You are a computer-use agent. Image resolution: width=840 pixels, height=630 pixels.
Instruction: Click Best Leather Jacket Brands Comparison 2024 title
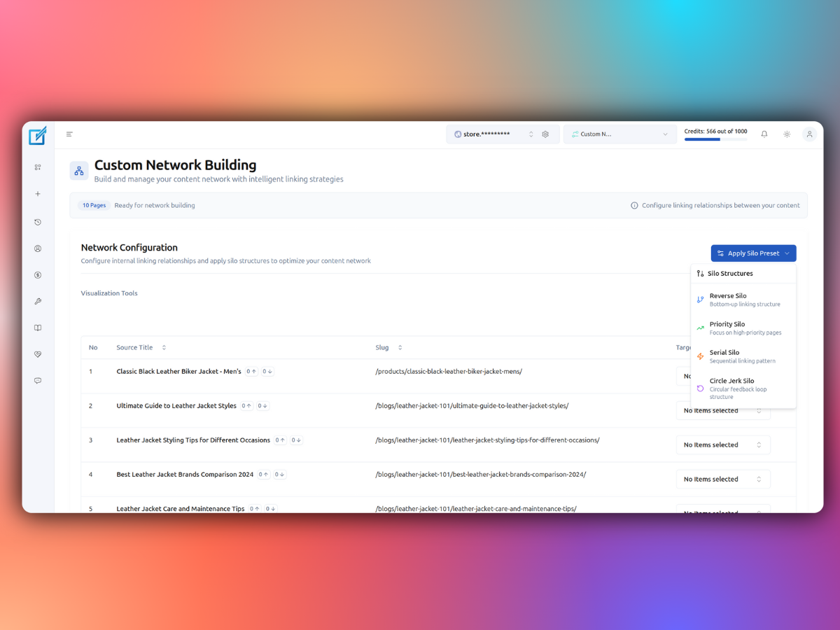click(185, 475)
